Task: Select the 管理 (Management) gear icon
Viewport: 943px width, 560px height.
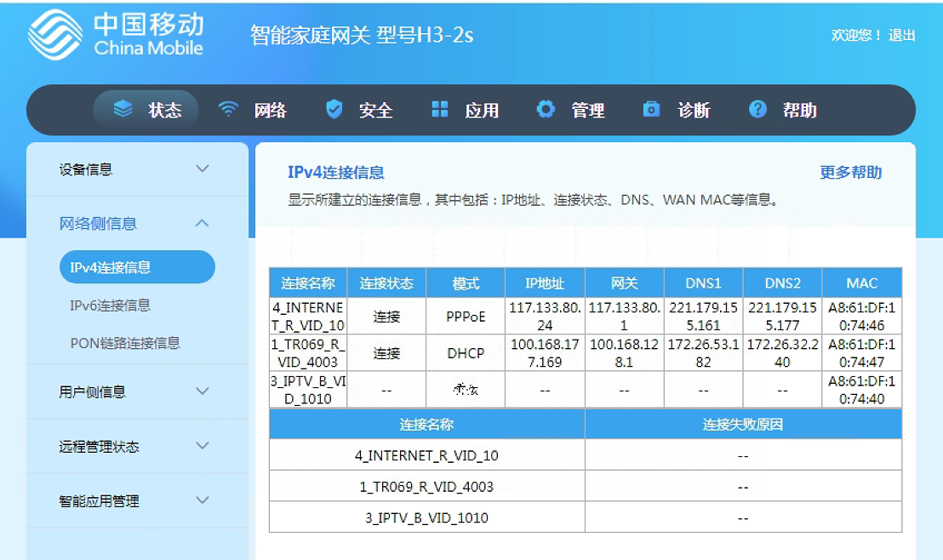Action: [x=545, y=109]
